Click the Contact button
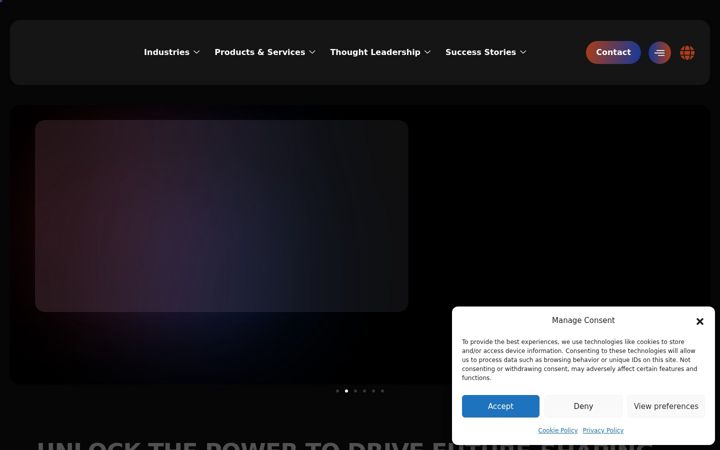 pos(613,52)
